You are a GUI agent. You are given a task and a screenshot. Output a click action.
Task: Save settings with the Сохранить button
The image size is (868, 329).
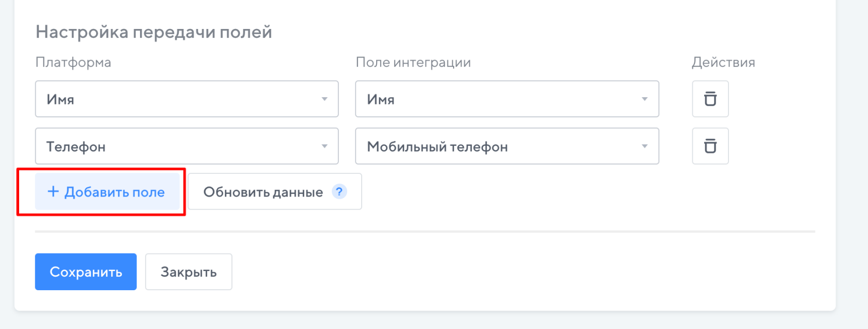[86, 272]
